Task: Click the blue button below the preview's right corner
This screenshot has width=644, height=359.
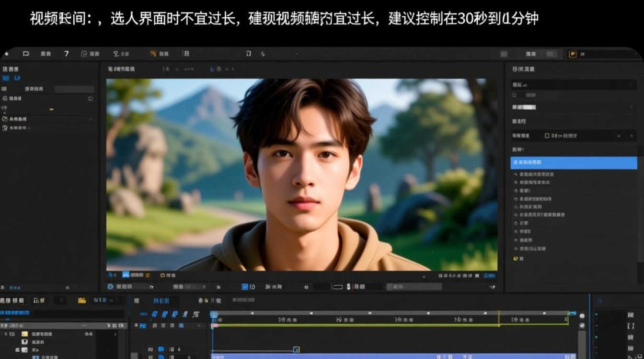Action: [489, 276]
